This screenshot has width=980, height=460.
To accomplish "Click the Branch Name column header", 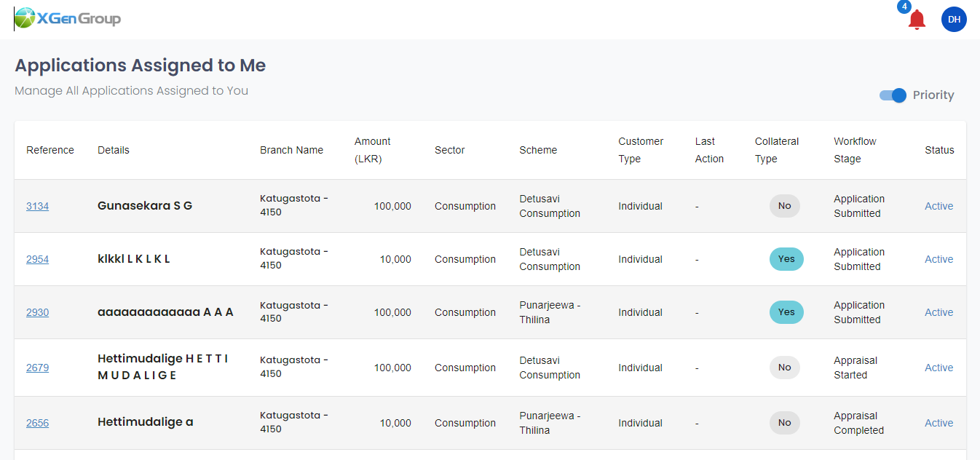I will [291, 150].
